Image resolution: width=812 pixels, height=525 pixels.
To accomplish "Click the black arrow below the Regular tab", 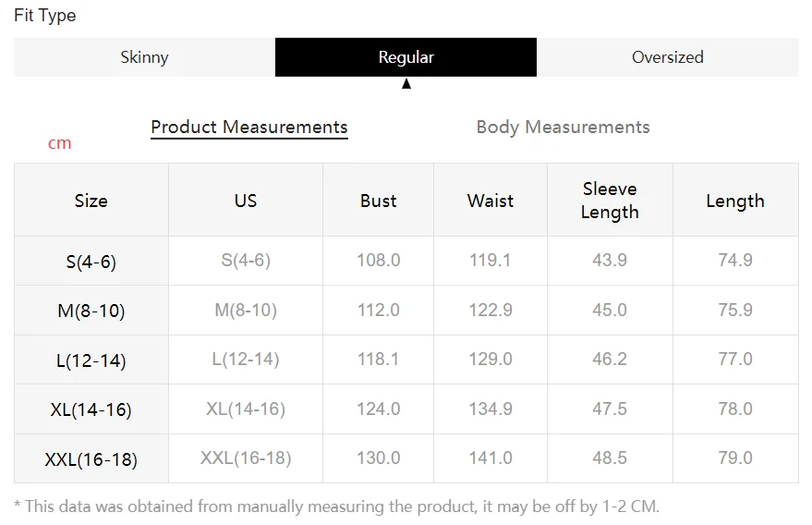I will [406, 84].
